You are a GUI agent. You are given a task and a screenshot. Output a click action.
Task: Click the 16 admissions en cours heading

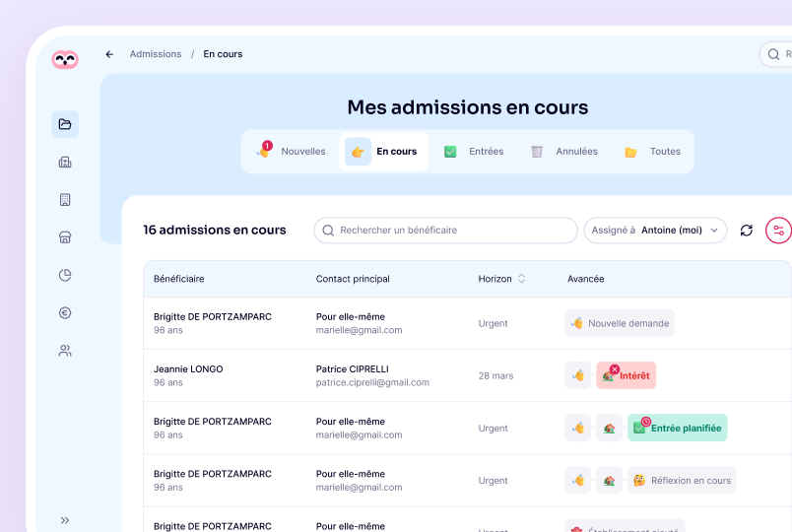click(x=214, y=230)
